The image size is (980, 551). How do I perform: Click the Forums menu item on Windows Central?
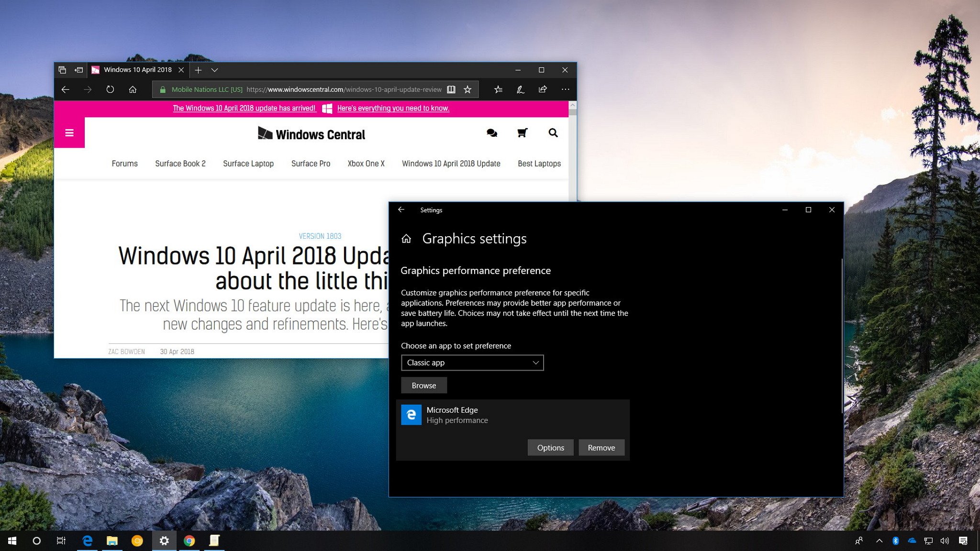pyautogui.click(x=124, y=164)
